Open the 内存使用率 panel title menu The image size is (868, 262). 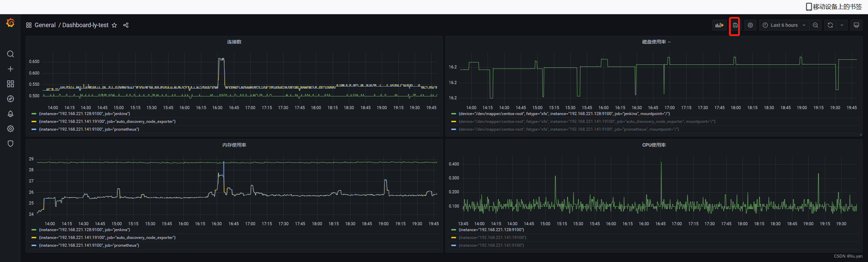(x=234, y=145)
